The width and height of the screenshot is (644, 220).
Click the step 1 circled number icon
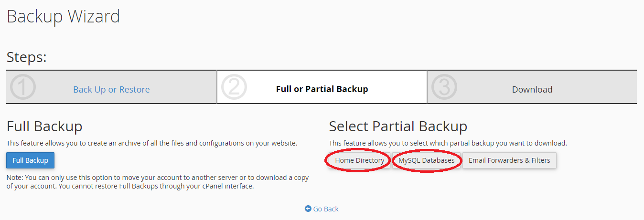coord(22,87)
